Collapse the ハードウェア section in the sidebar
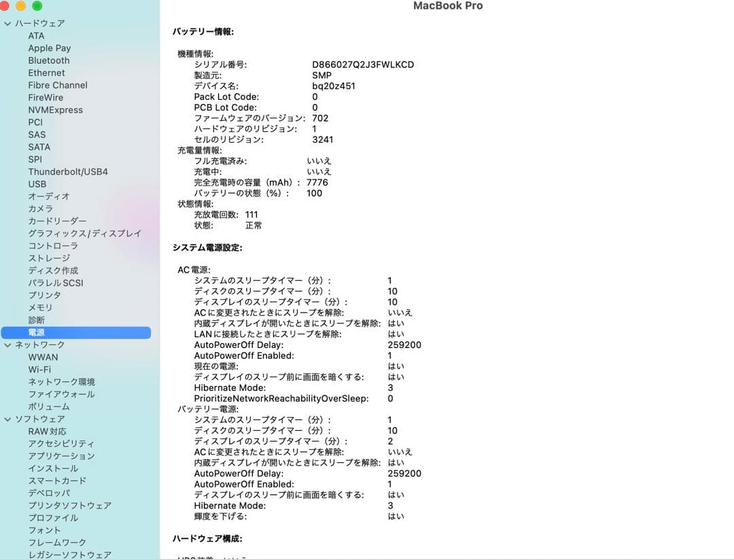 point(7,22)
